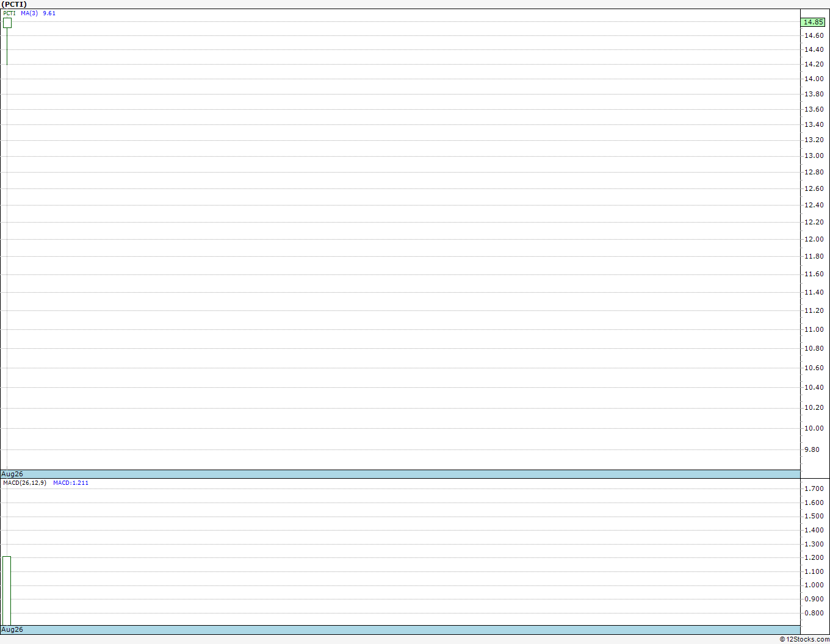Click the 1.200 MACD axis label
This screenshot has width=830, height=644.
click(x=814, y=557)
